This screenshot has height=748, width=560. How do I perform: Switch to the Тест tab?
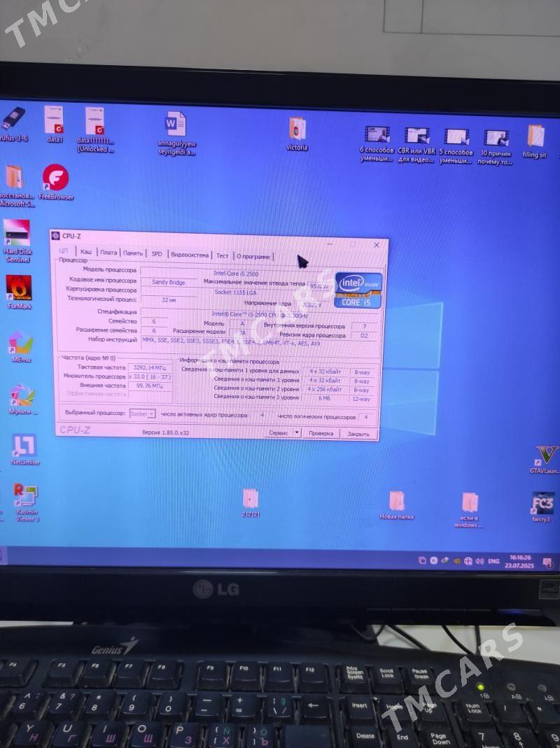(222, 255)
